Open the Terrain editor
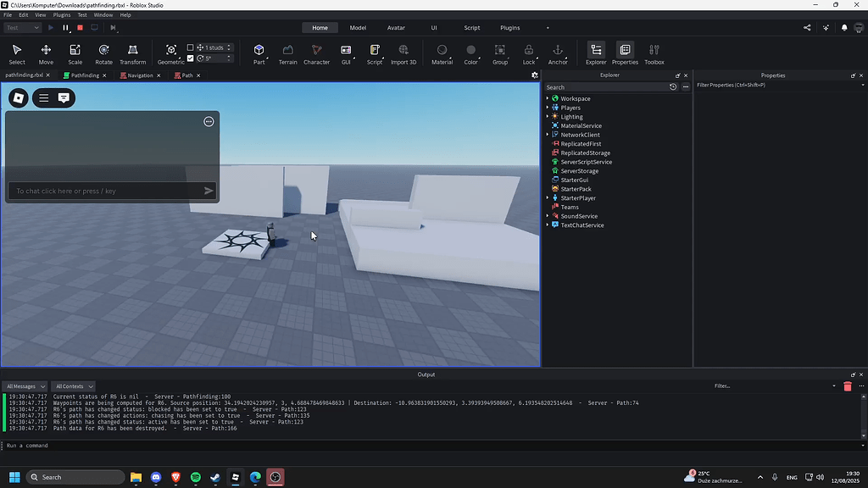 (287, 53)
